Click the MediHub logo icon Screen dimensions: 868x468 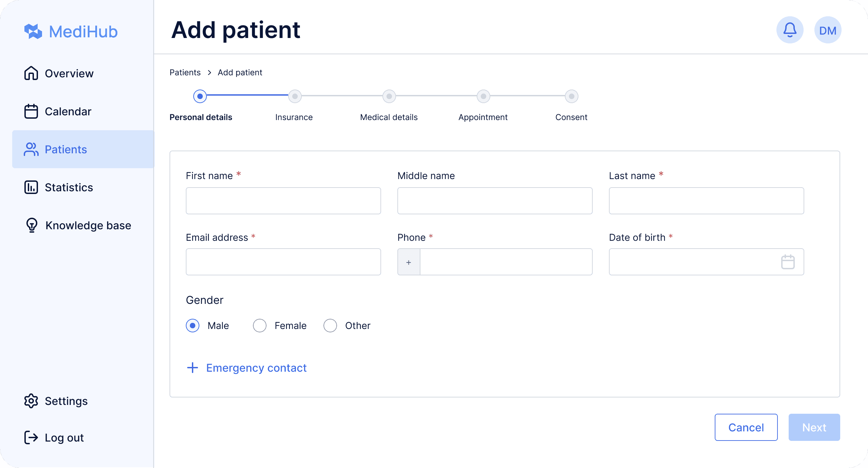[x=33, y=32]
